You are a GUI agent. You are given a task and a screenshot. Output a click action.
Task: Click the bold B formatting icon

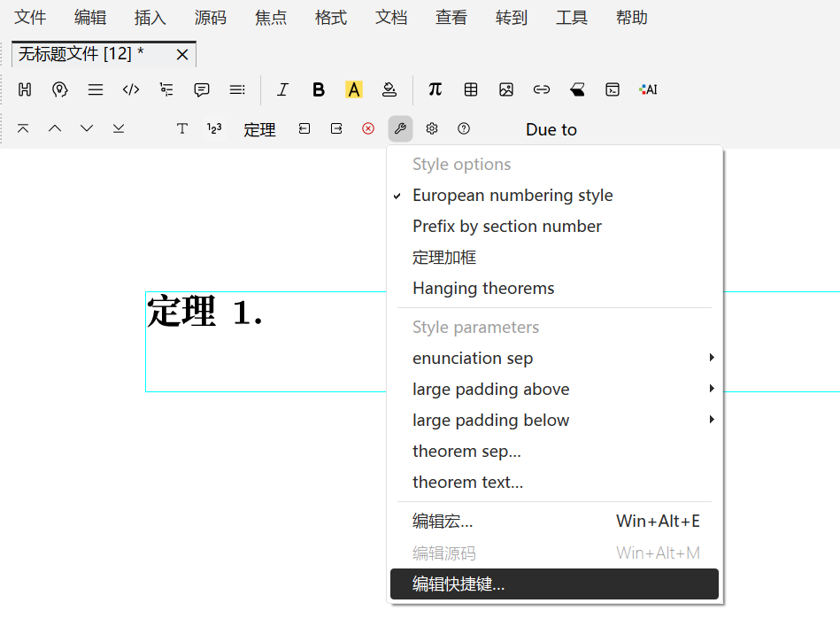pyautogui.click(x=319, y=89)
